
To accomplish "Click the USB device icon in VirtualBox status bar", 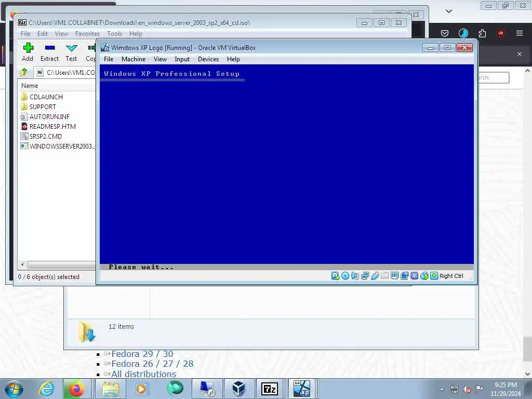I will [x=375, y=276].
